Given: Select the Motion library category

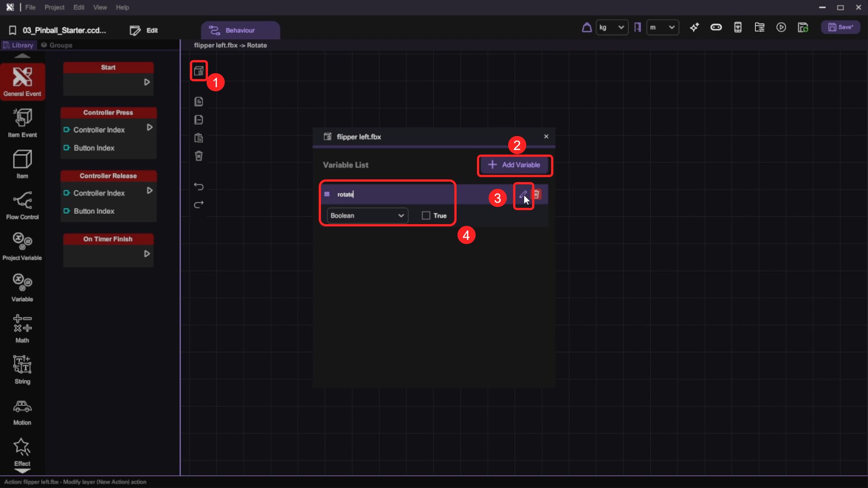Looking at the screenshot, I should (x=22, y=412).
